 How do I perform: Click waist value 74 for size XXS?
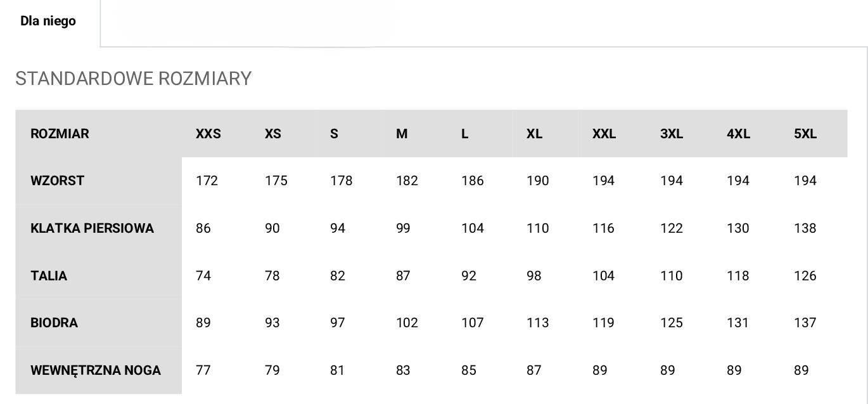[203, 276]
